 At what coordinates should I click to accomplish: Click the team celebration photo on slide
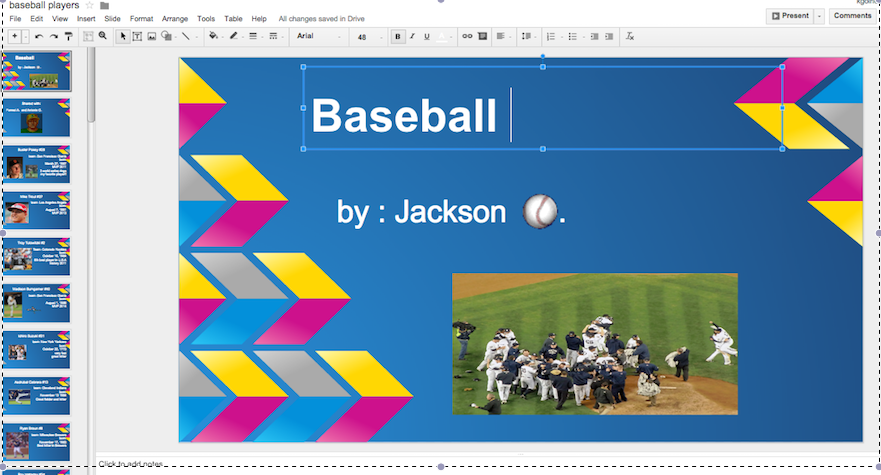595,344
